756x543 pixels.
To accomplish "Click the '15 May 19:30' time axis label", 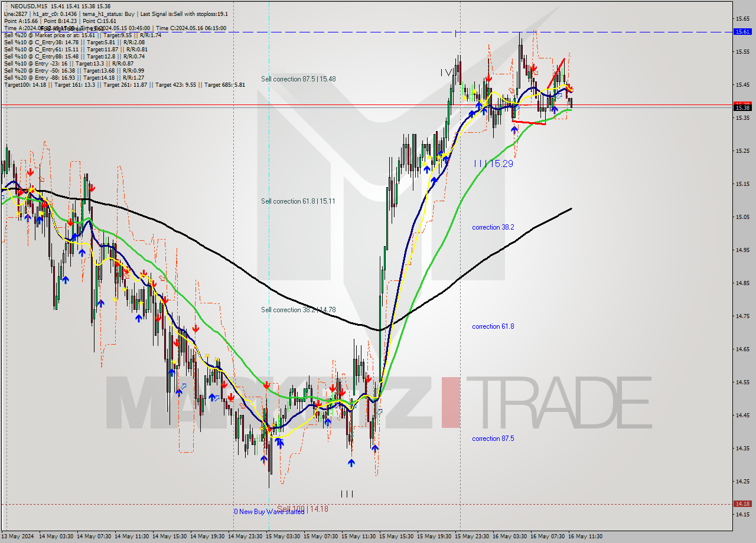I will [434, 537].
